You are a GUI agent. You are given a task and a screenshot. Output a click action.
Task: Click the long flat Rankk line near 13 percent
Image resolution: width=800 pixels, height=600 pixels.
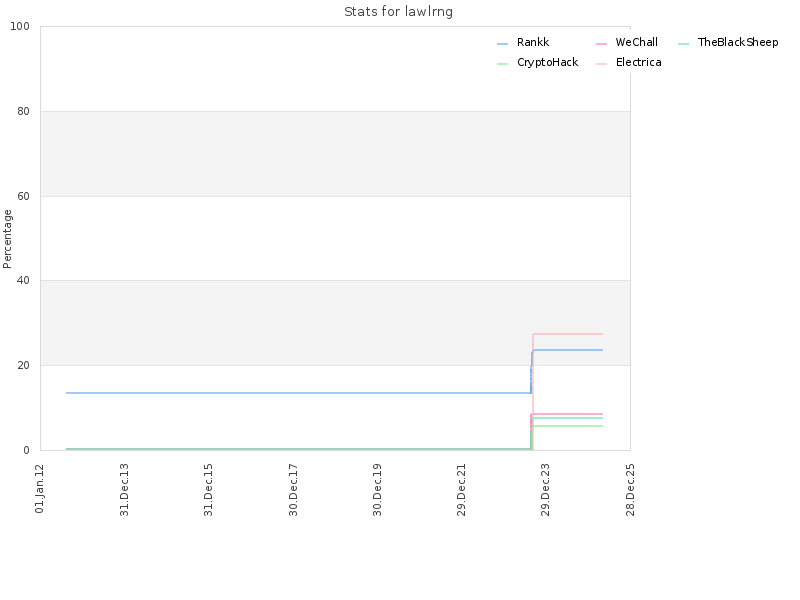point(298,393)
